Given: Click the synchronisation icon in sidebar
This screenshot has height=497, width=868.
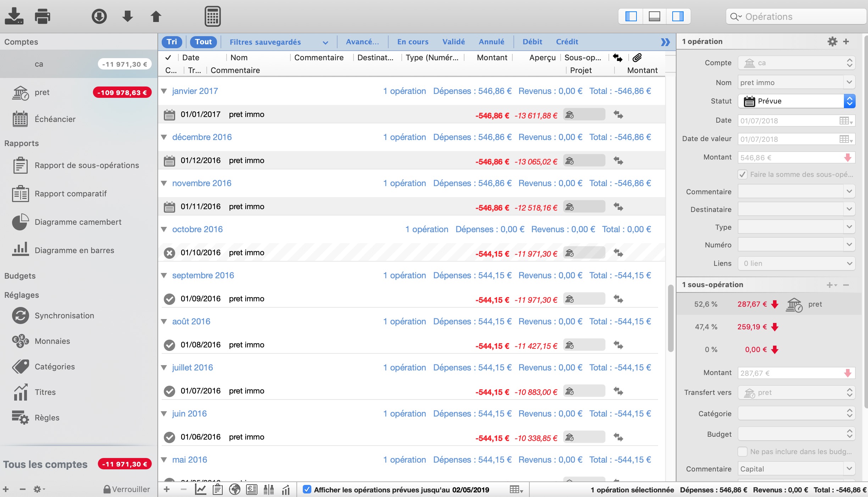Looking at the screenshot, I should [x=20, y=315].
